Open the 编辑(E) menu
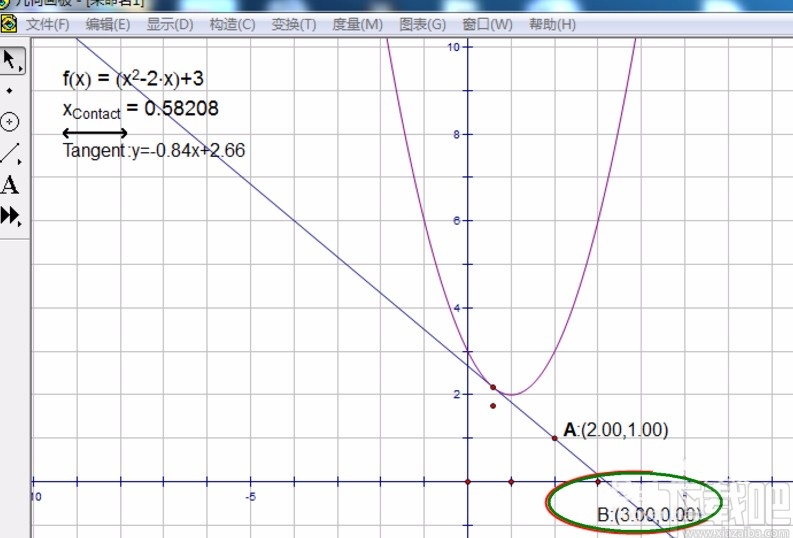 pos(108,24)
